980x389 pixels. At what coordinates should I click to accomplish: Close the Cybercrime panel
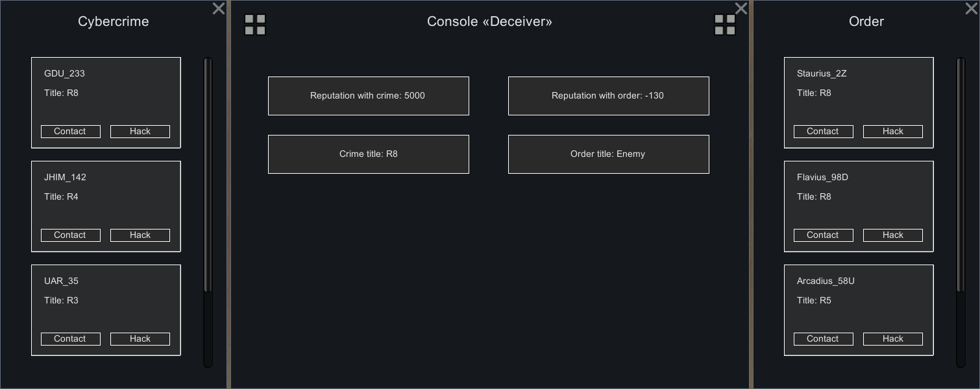[219, 8]
